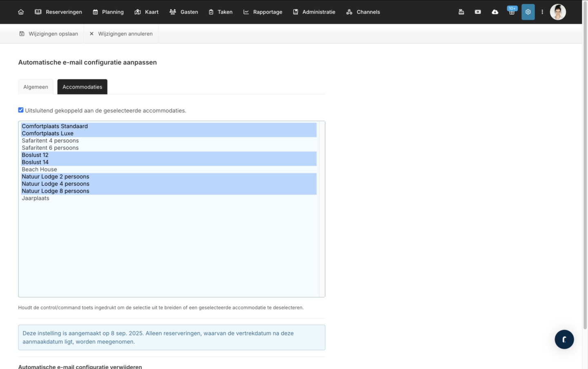This screenshot has height=369, width=588.
Task: Switch to the Algemeen tab
Action: coord(36,87)
